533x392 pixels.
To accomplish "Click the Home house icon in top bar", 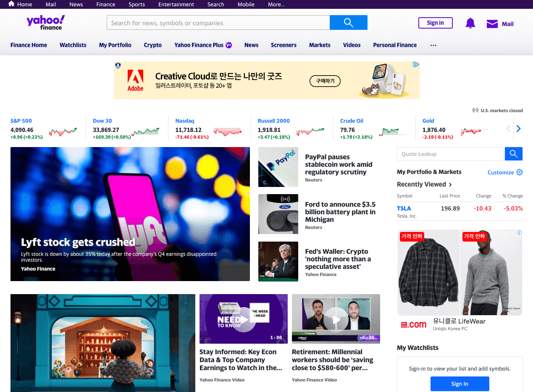I will pos(11,4).
